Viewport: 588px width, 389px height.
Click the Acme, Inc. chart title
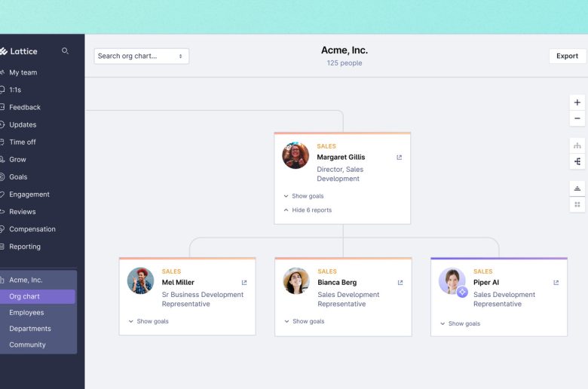click(x=345, y=51)
